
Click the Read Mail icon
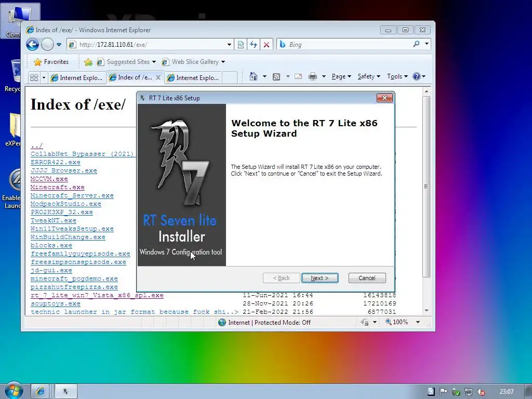coord(298,76)
